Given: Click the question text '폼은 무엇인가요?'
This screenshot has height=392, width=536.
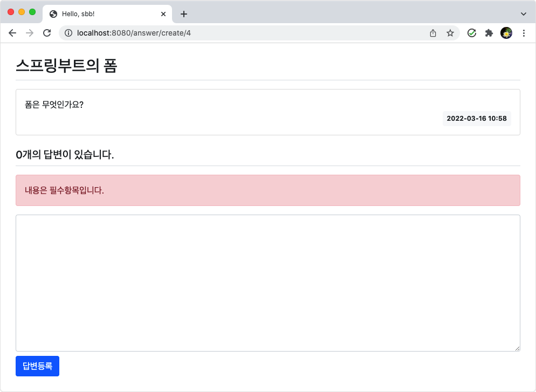Looking at the screenshot, I should [x=54, y=105].
